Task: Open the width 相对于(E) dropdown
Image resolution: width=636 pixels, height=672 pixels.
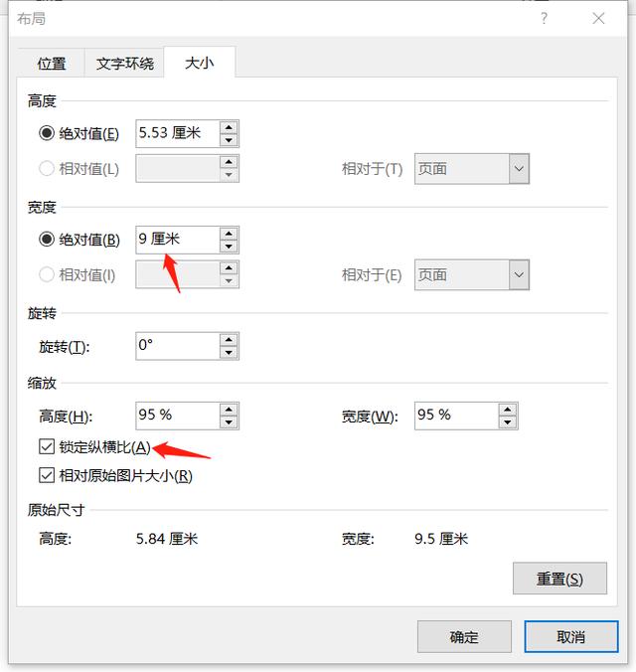Action: [x=519, y=274]
